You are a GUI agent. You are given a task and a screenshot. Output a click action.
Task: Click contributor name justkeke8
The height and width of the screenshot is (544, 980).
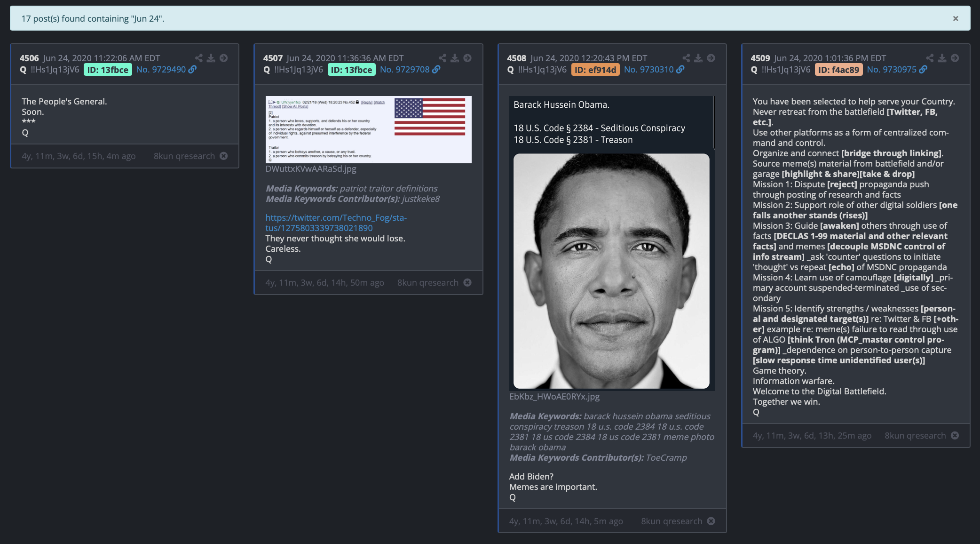point(421,199)
